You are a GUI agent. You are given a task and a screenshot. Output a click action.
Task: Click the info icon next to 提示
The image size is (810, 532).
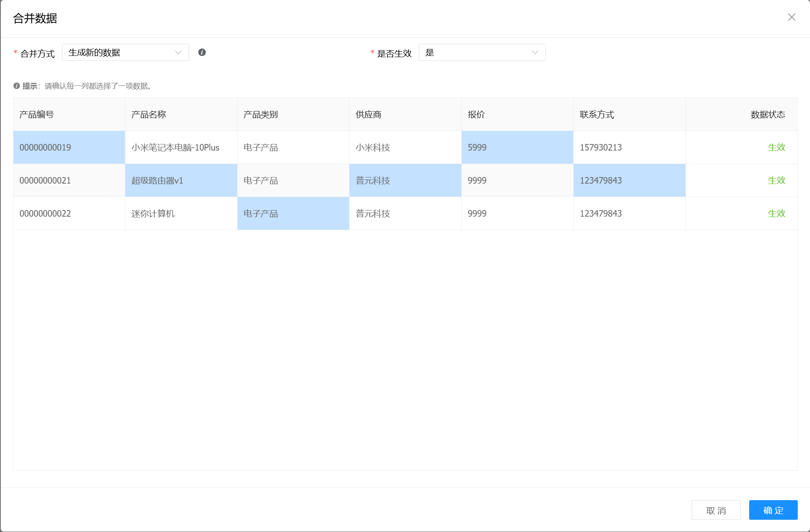tap(17, 86)
